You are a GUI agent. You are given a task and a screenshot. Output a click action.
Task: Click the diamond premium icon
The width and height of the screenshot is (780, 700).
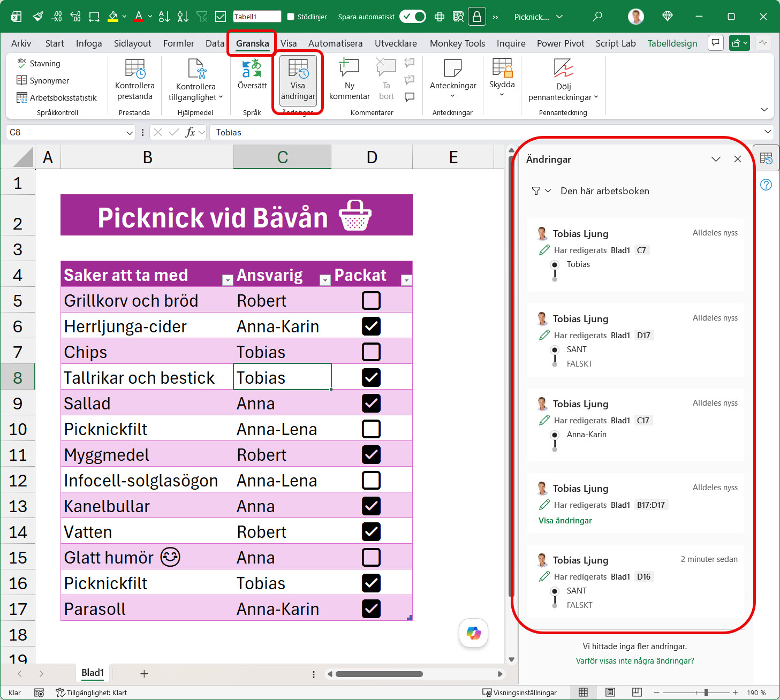point(668,17)
